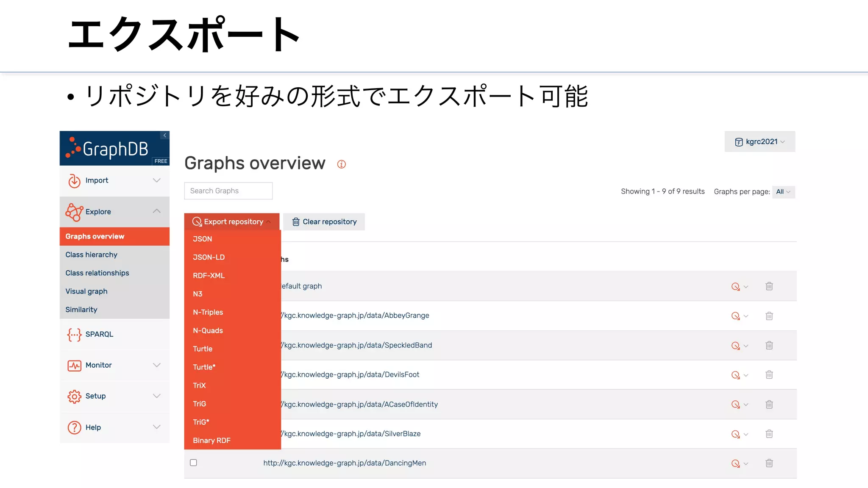Collapse the Explore menu chevron
868x488 pixels.
[x=157, y=211]
